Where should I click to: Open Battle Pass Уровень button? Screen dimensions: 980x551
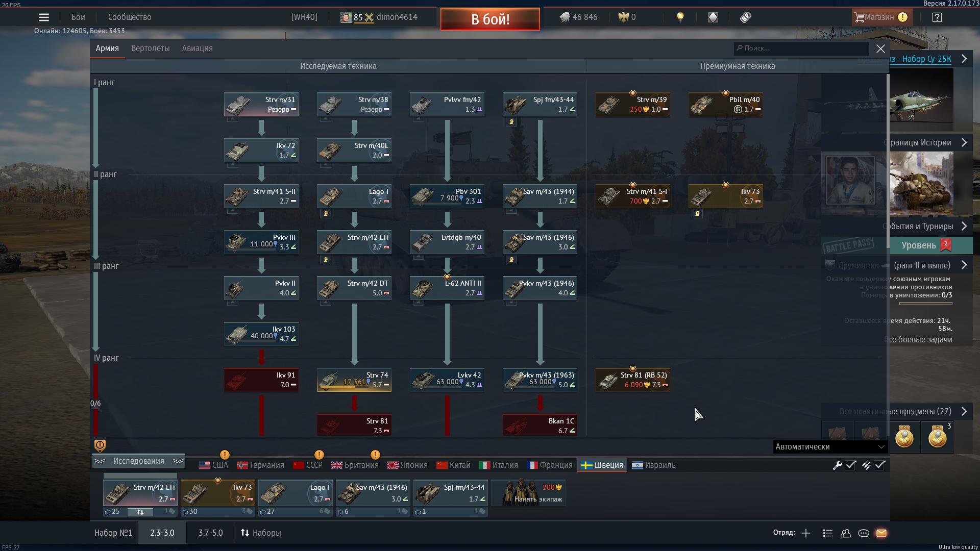pos(926,245)
